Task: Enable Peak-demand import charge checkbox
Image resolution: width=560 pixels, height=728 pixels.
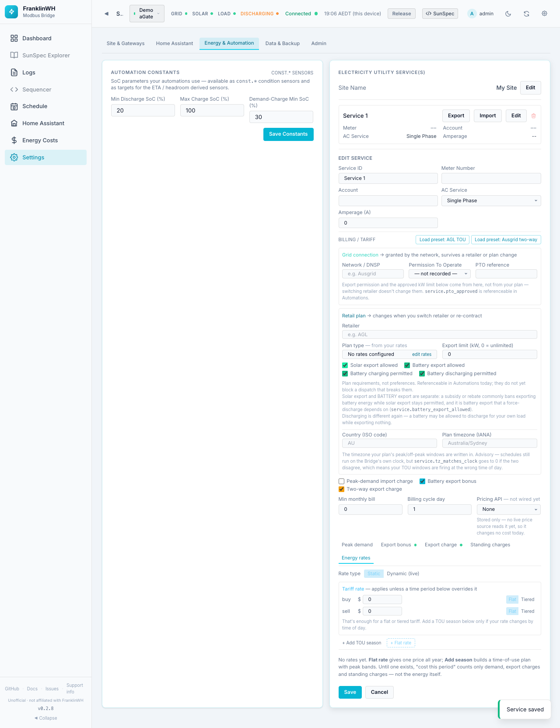Action: [341, 481]
